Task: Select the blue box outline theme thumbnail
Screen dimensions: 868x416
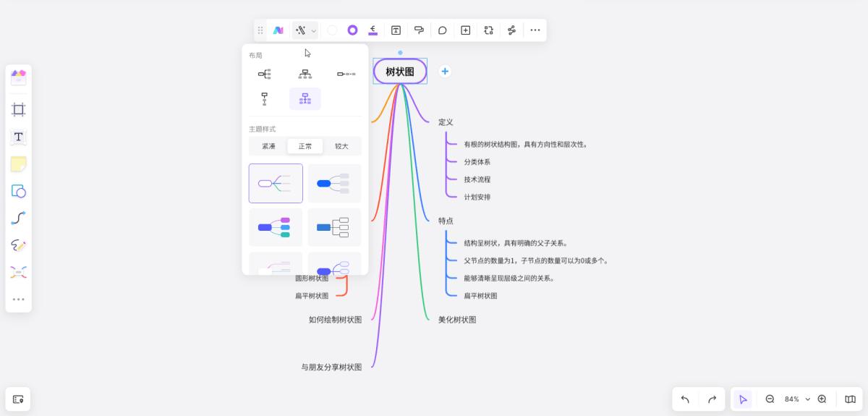Action: [x=334, y=227]
